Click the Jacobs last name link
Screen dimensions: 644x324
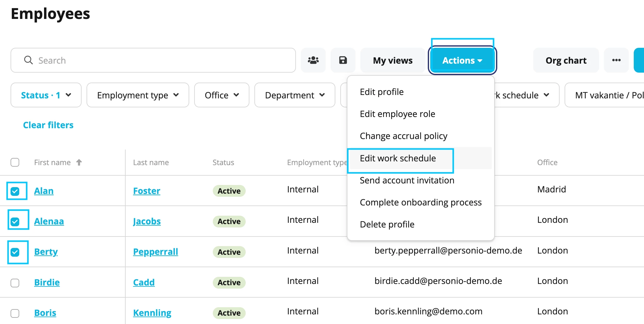tap(147, 221)
